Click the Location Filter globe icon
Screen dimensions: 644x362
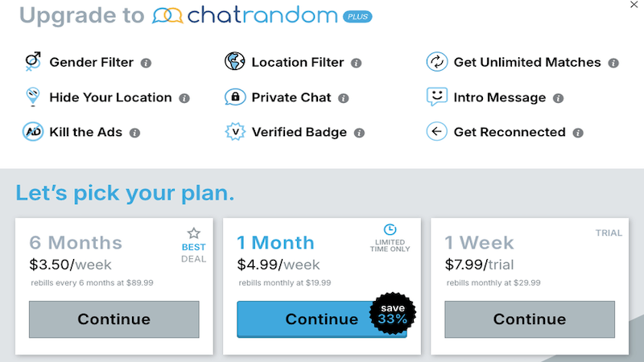234,62
